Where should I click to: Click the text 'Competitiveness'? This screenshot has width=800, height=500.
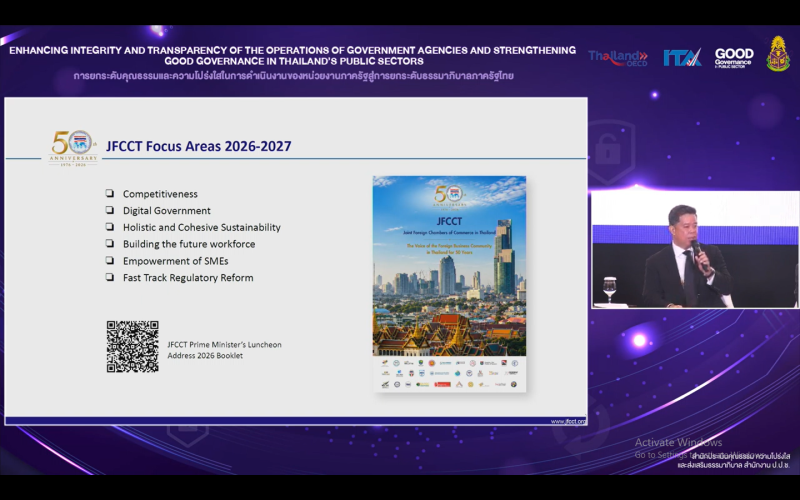160,194
